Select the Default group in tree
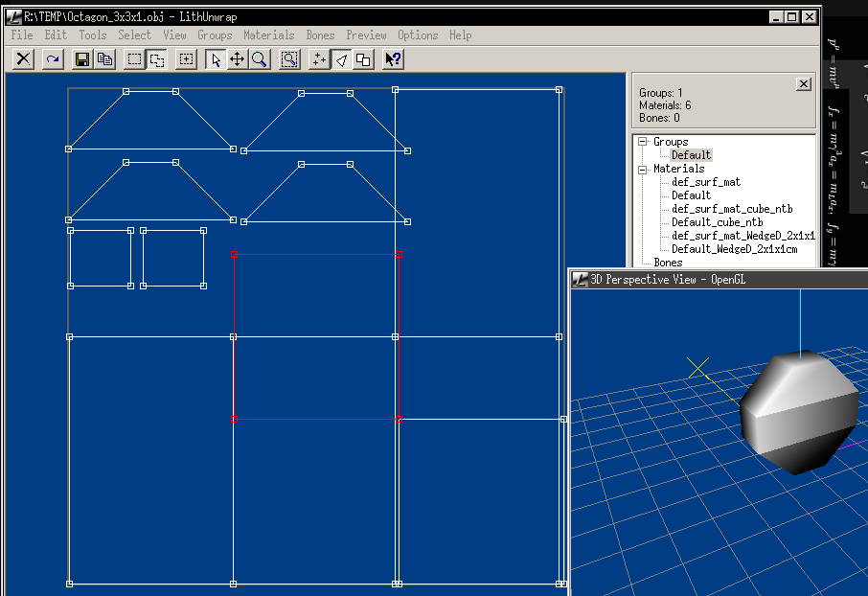This screenshot has width=868, height=596. (691, 155)
